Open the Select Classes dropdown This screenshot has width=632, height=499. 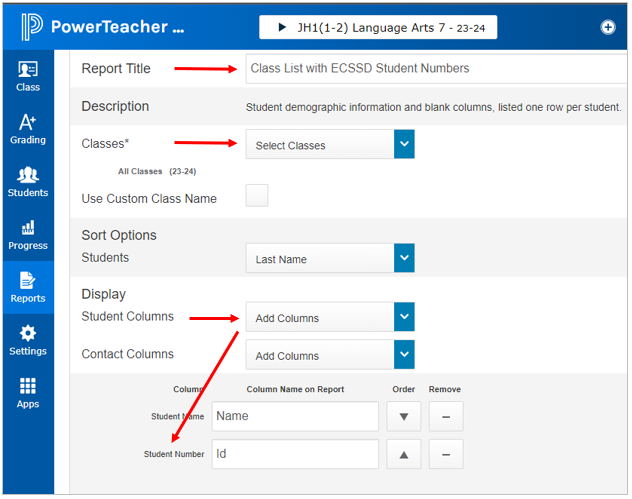[x=330, y=144]
